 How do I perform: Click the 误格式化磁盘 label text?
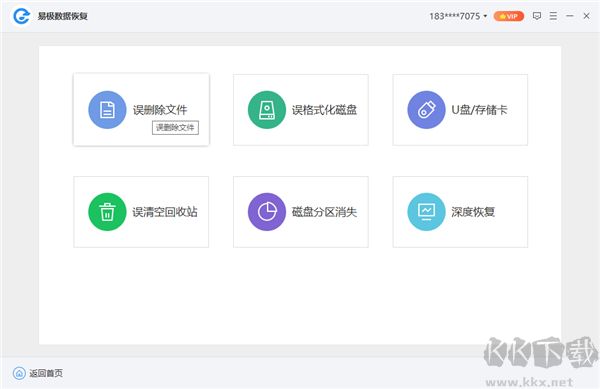[x=324, y=110]
